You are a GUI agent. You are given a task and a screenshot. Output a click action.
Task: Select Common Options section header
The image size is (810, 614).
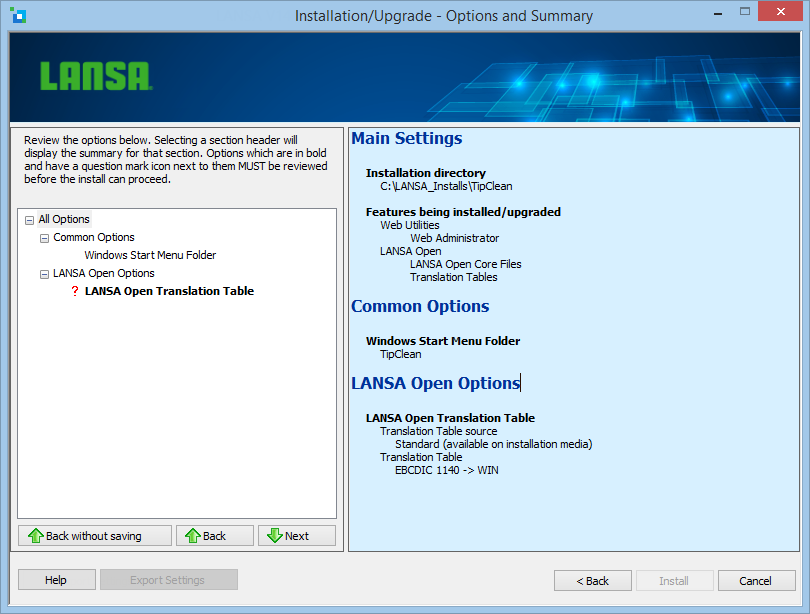point(94,238)
